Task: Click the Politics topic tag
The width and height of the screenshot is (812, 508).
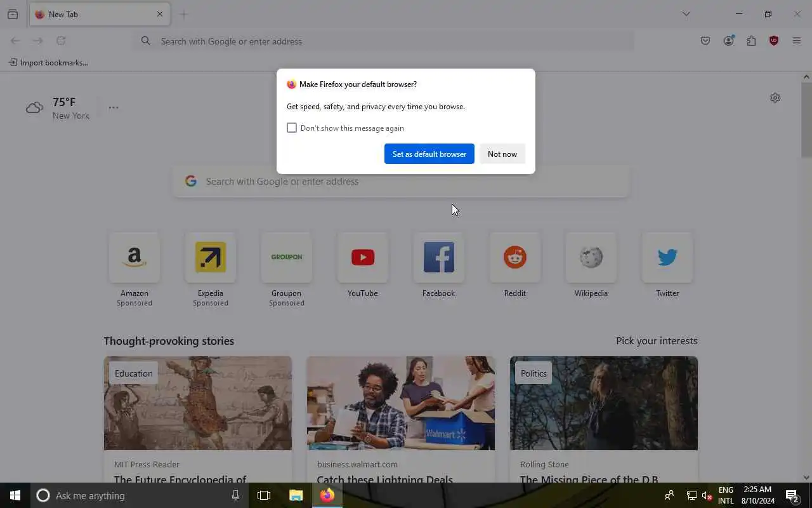Action: coord(534,373)
